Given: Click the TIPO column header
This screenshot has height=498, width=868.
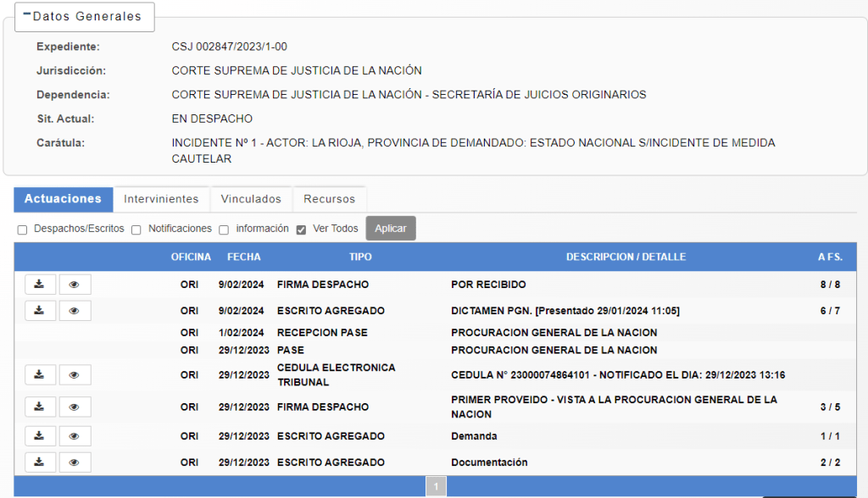Looking at the screenshot, I should tap(360, 257).
